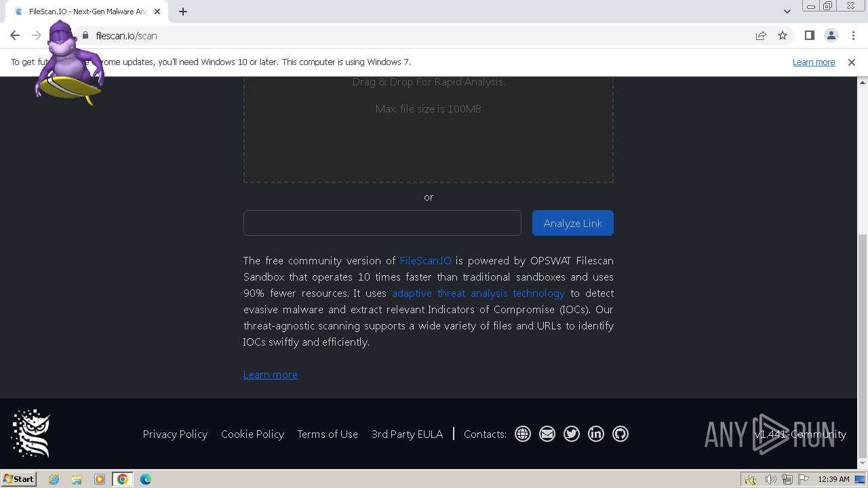The height and width of the screenshot is (488, 868).
Task: View site information lock icon
Action: [x=85, y=35]
